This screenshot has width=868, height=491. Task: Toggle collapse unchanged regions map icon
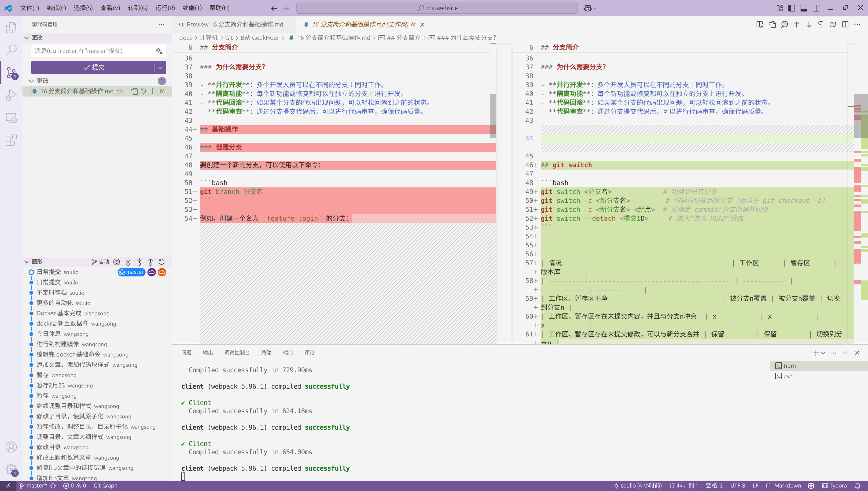[833, 24]
